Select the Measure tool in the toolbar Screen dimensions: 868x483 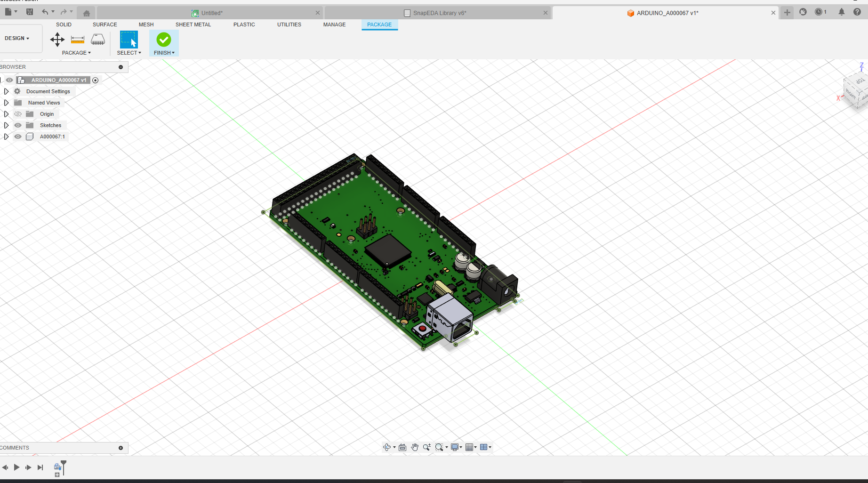pos(77,40)
